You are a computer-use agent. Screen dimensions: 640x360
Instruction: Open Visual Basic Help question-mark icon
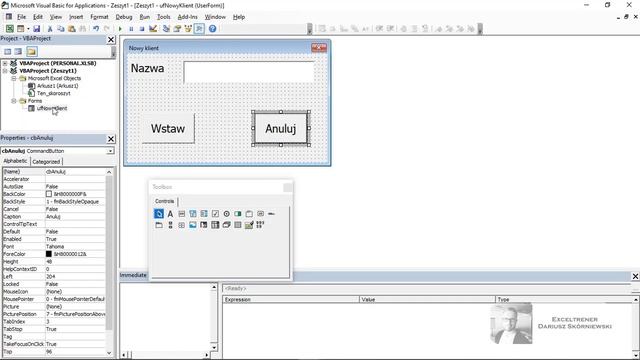coord(212,29)
